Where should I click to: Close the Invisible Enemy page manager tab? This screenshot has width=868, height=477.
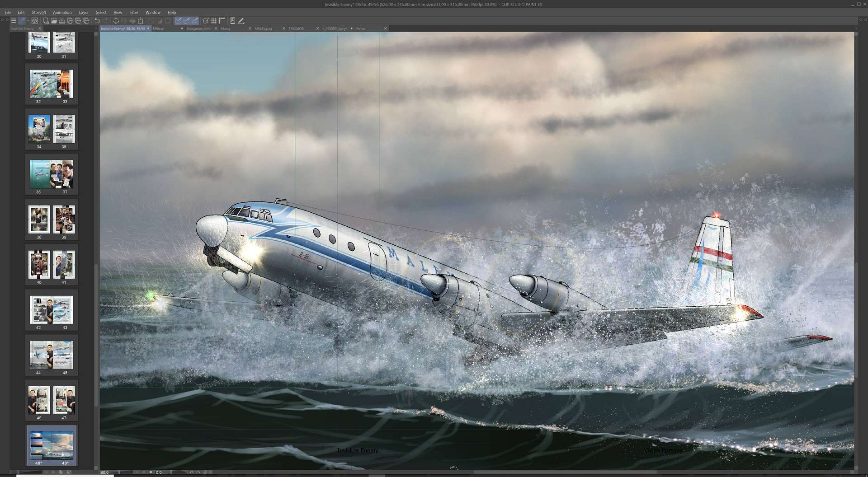point(40,28)
